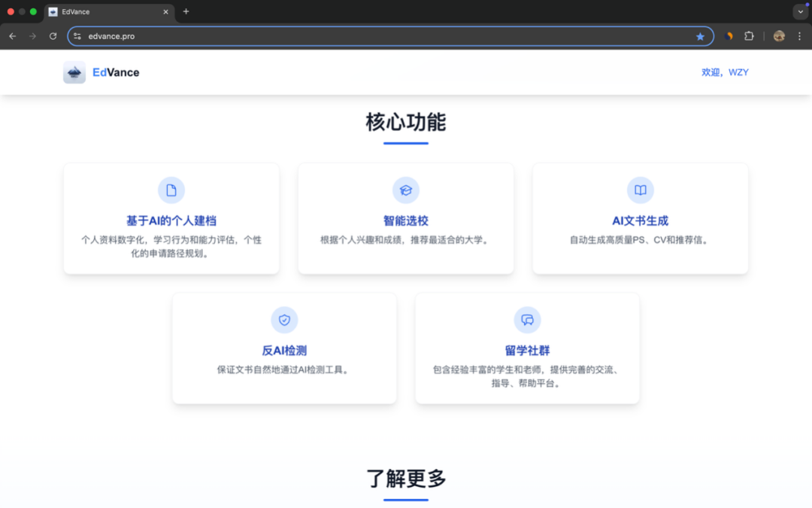Click the document icon on 基于AI的个人建档 card
Screen dimensions: 812x508
tap(171, 190)
